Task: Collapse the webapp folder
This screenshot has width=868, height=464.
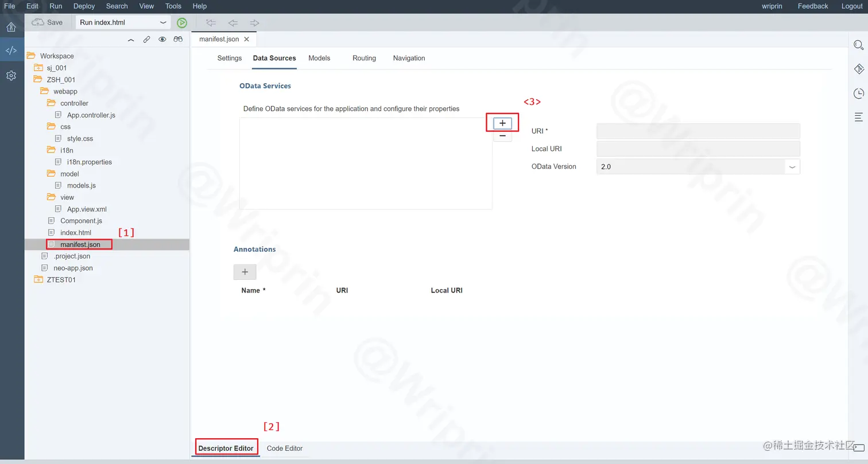Action: pyautogui.click(x=44, y=91)
